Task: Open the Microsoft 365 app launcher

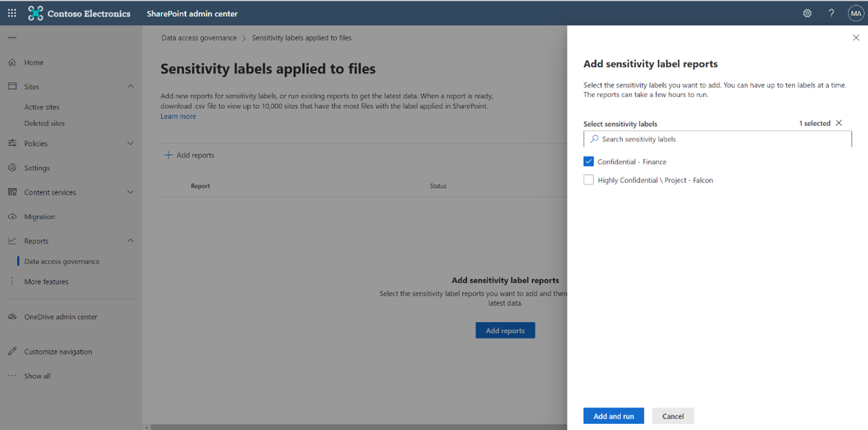Action: [x=11, y=12]
